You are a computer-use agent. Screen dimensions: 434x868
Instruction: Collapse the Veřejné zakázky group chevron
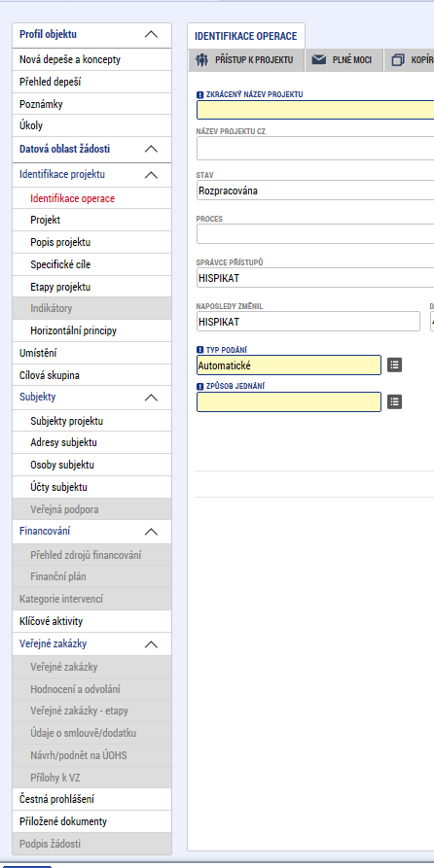pyautogui.click(x=151, y=644)
